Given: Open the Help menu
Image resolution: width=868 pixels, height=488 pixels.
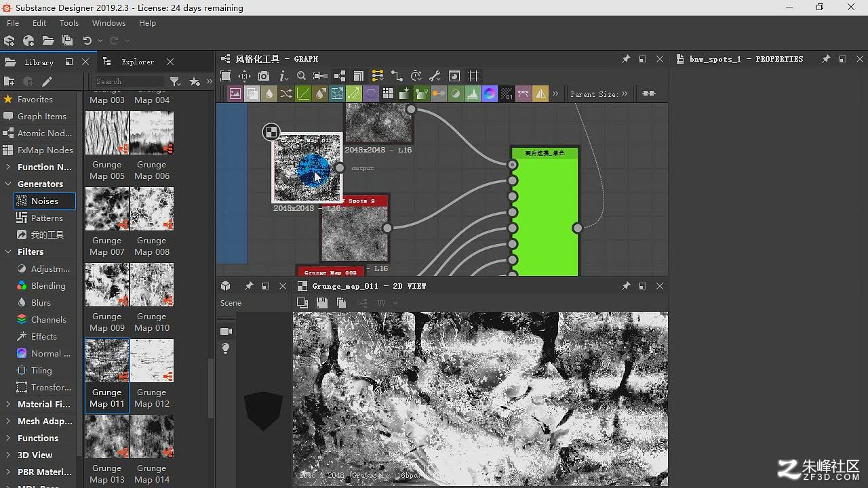Looking at the screenshot, I should pos(147,23).
